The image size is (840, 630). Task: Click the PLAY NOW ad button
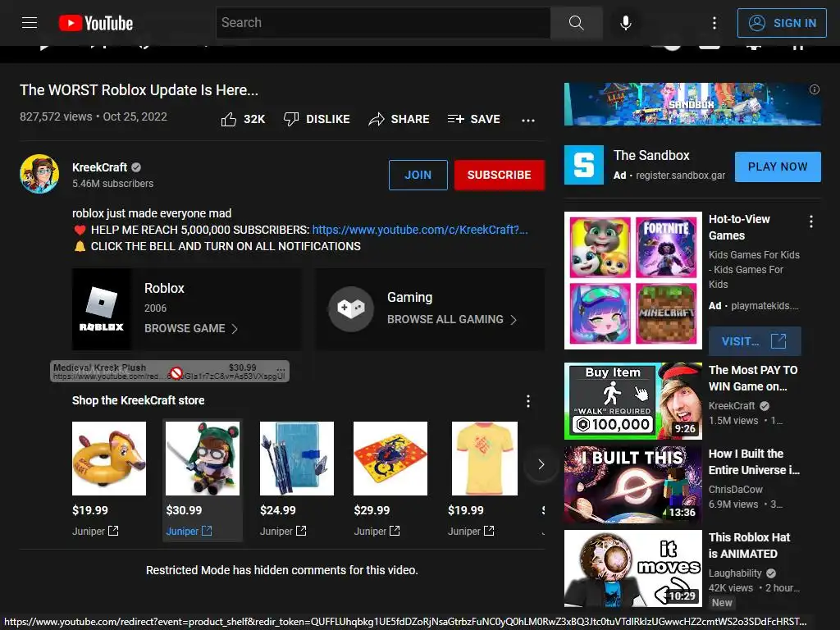778,167
